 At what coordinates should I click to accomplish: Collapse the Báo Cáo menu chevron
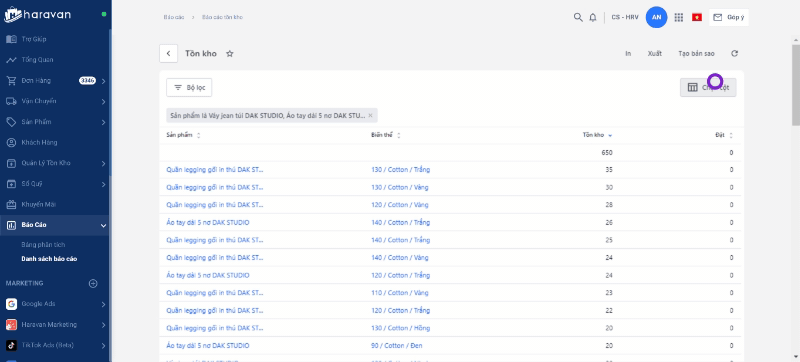point(103,225)
